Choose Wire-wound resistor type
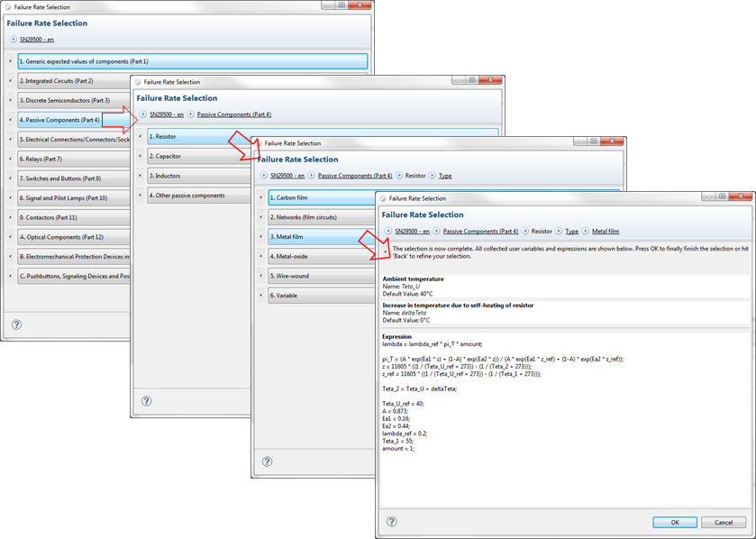This screenshot has width=756, height=539. tap(322, 276)
